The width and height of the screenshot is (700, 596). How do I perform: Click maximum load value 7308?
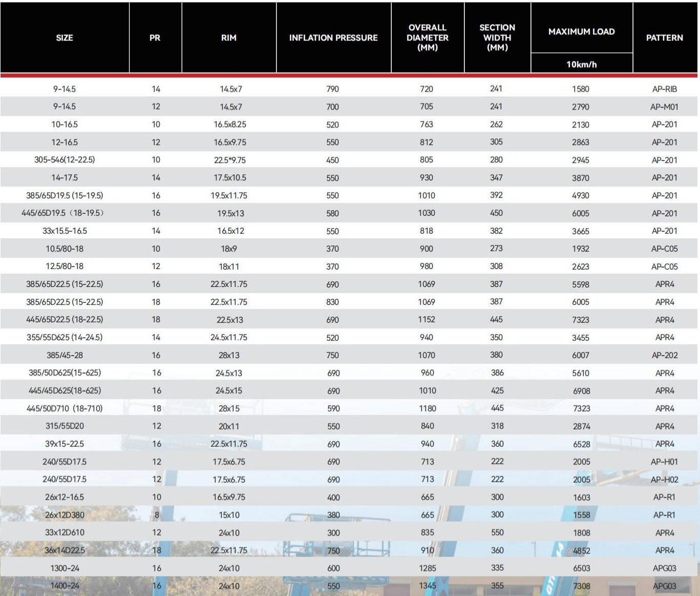coord(582,586)
